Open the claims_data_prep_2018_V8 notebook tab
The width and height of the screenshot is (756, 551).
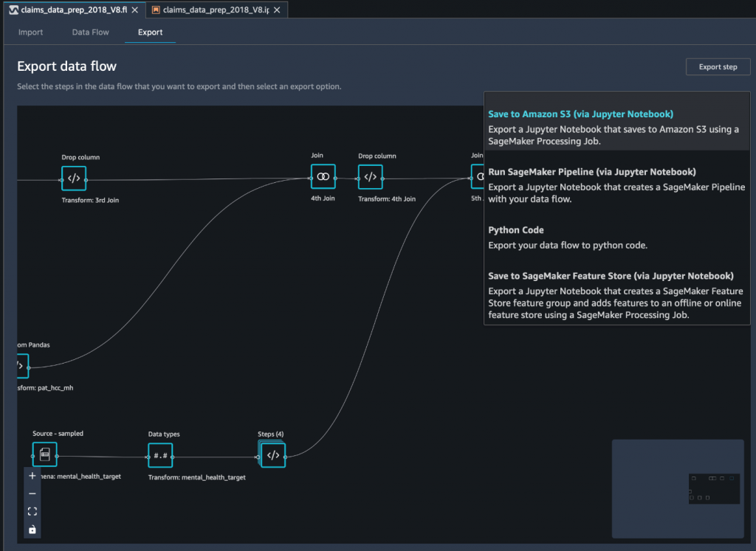click(x=209, y=10)
